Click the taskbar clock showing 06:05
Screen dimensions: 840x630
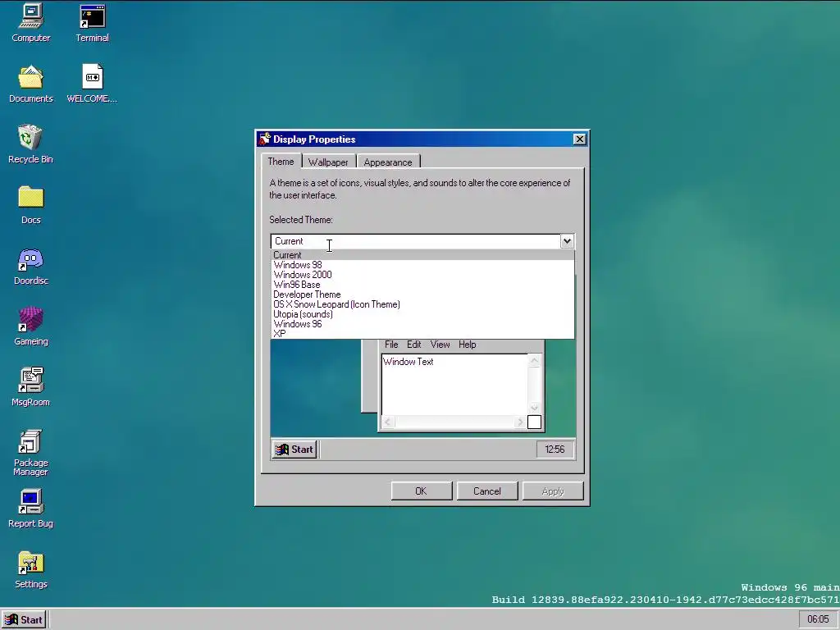tap(818, 620)
